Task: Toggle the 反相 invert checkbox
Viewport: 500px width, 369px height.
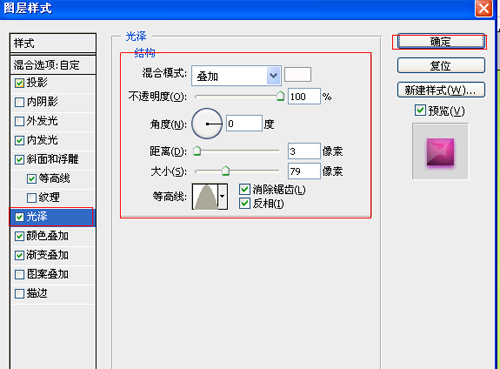Action: point(245,203)
